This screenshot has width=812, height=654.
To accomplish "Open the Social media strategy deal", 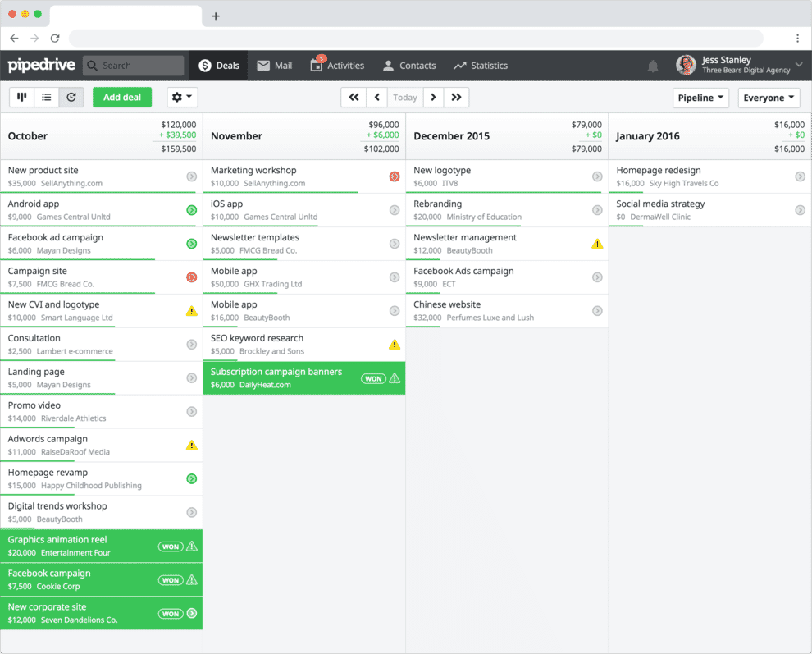I will coord(710,210).
